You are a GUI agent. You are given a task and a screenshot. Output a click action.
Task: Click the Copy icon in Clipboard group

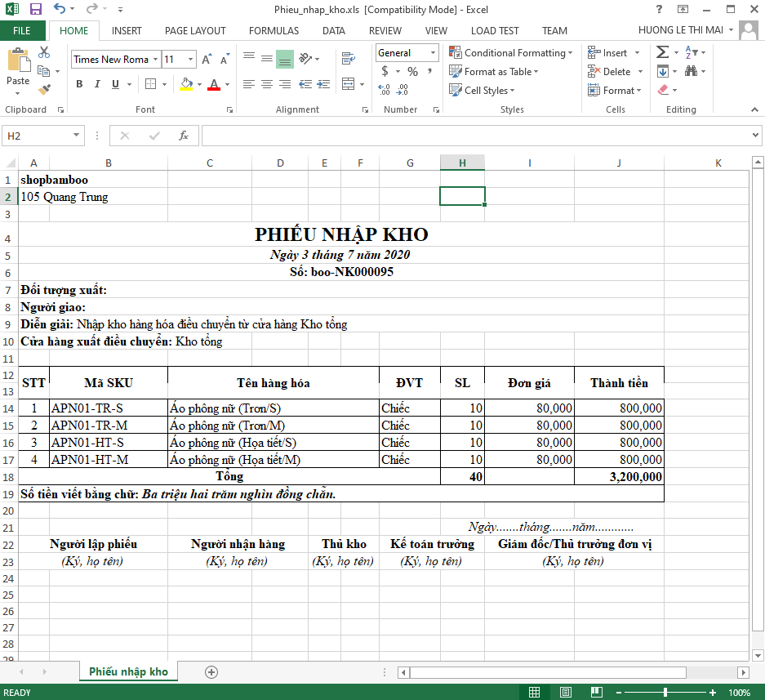pyautogui.click(x=44, y=71)
